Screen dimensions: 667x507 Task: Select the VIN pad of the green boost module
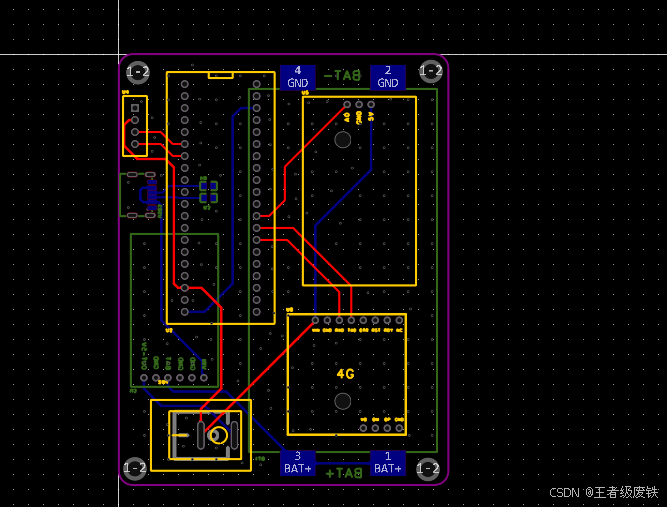204,377
